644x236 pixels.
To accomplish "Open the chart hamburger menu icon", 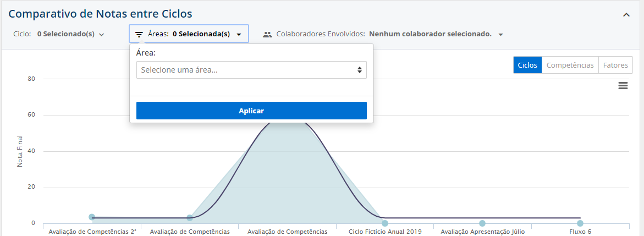I will tap(623, 86).
